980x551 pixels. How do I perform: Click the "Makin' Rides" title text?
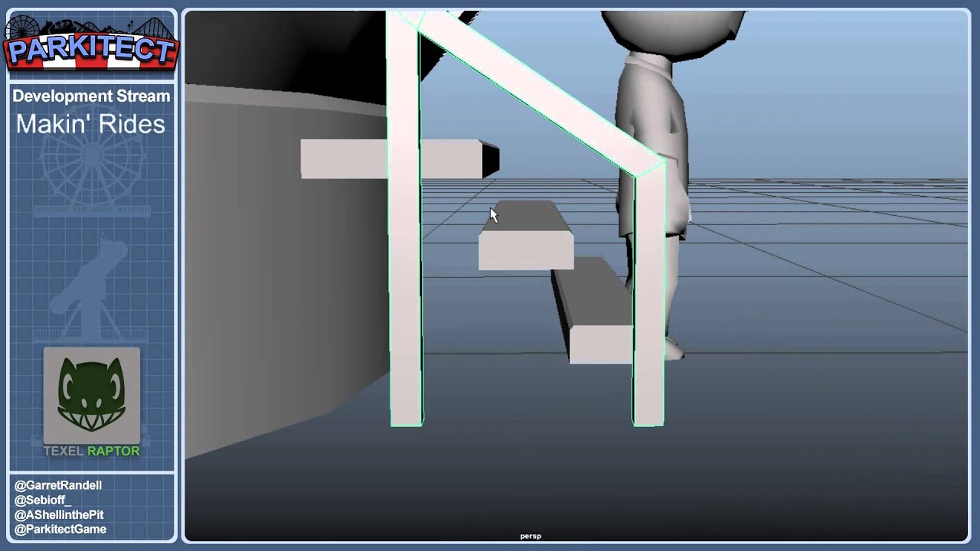(x=90, y=124)
